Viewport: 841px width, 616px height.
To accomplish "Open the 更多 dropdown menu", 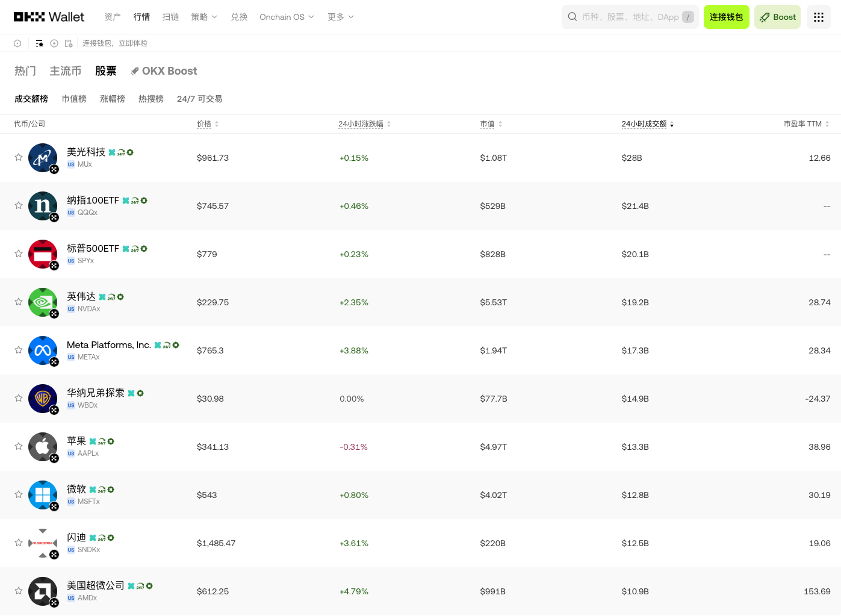I will click(341, 17).
